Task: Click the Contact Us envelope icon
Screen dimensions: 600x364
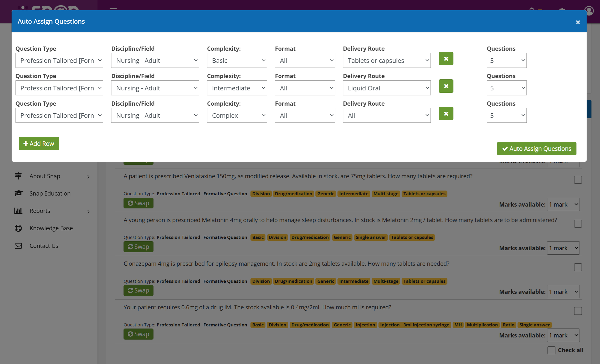Action: [x=18, y=246]
